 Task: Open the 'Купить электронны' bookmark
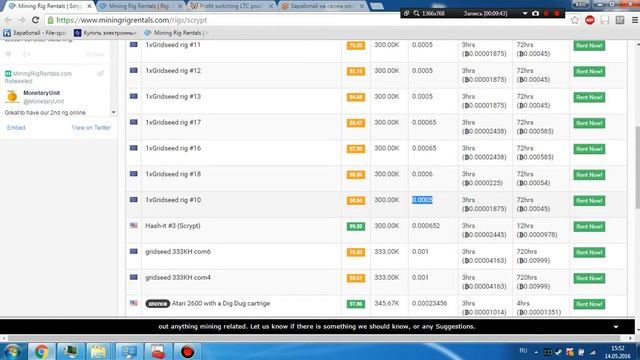[x=105, y=33]
